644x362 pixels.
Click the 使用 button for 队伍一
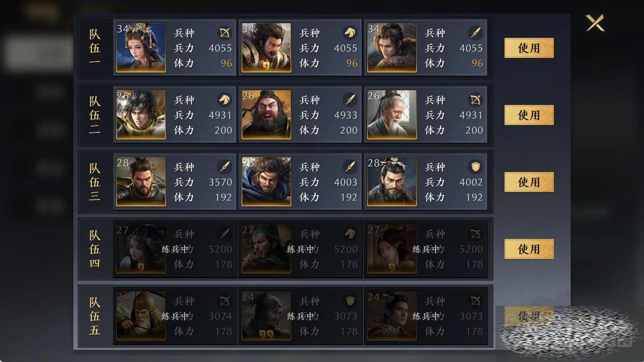529,48
